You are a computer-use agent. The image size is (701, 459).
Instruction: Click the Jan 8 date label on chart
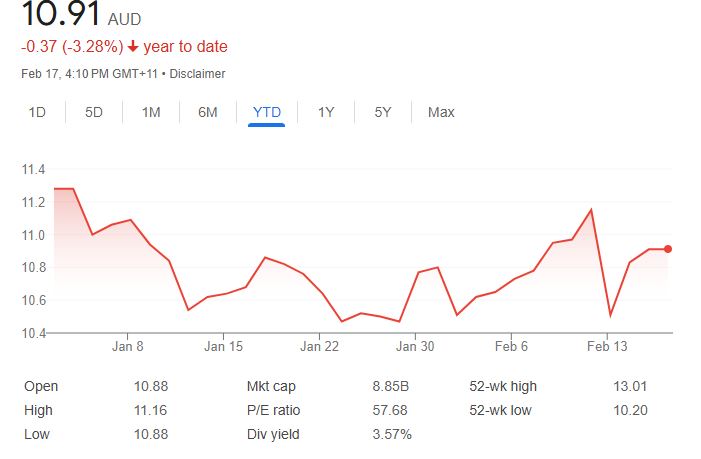128,348
